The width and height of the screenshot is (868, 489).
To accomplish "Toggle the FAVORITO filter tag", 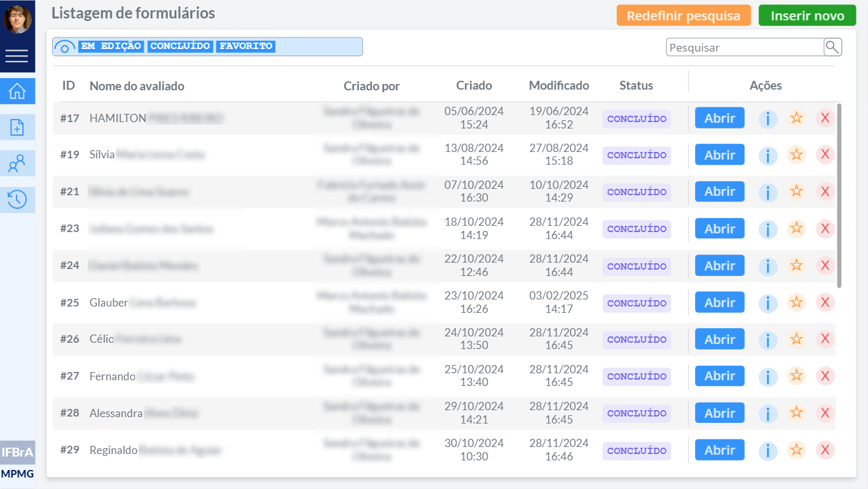I will (246, 46).
